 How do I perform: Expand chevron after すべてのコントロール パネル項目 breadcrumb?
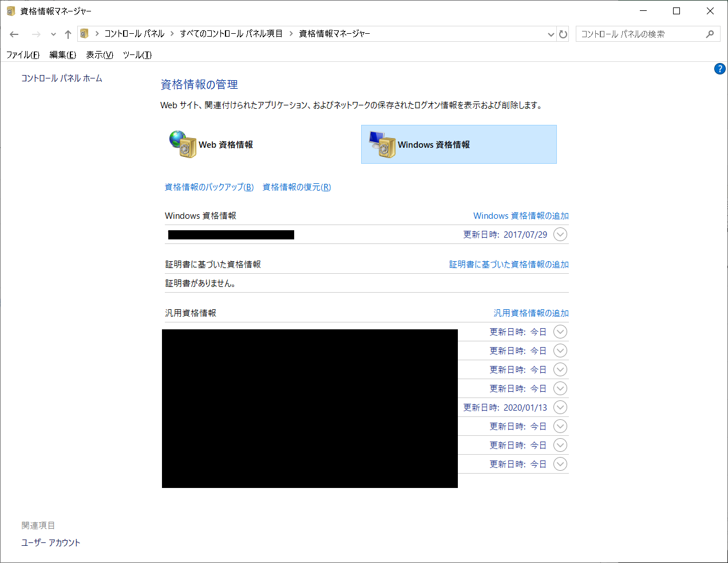coord(291,34)
